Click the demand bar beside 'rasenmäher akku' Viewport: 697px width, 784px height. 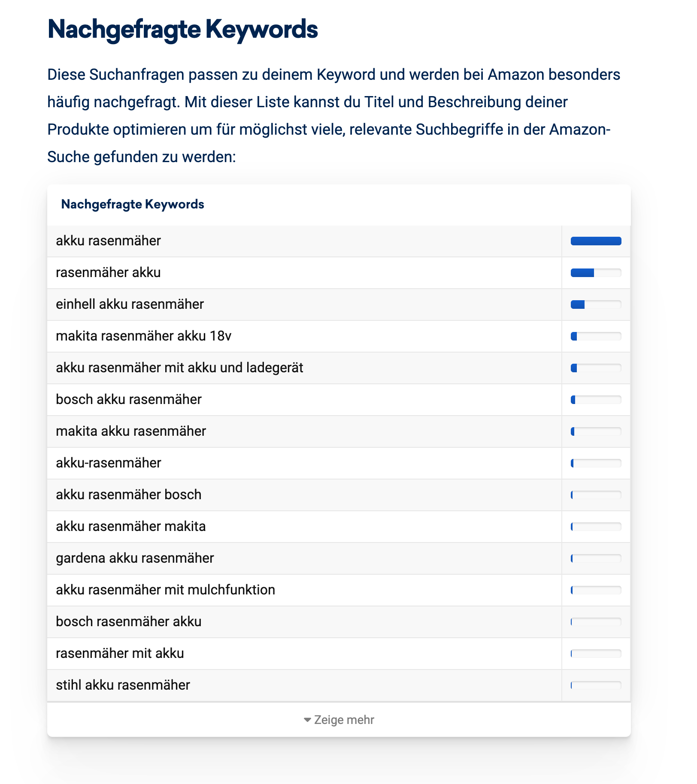coord(596,273)
